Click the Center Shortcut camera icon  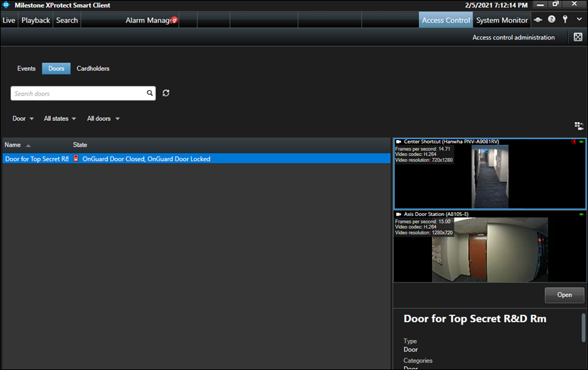click(398, 142)
